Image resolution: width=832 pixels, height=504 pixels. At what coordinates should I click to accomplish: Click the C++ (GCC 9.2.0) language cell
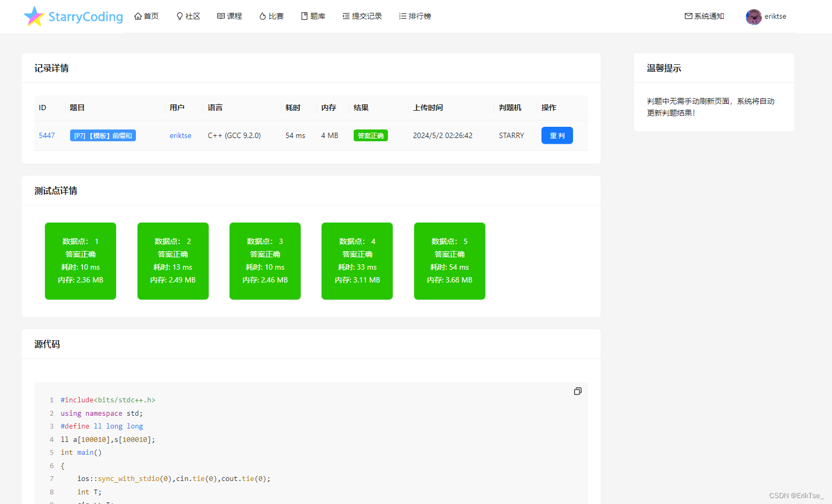tap(234, 135)
